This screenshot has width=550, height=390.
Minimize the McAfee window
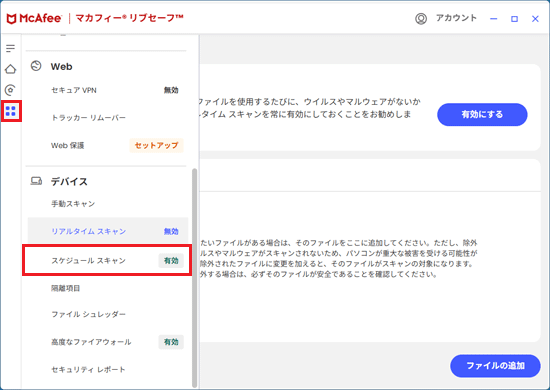coord(494,19)
